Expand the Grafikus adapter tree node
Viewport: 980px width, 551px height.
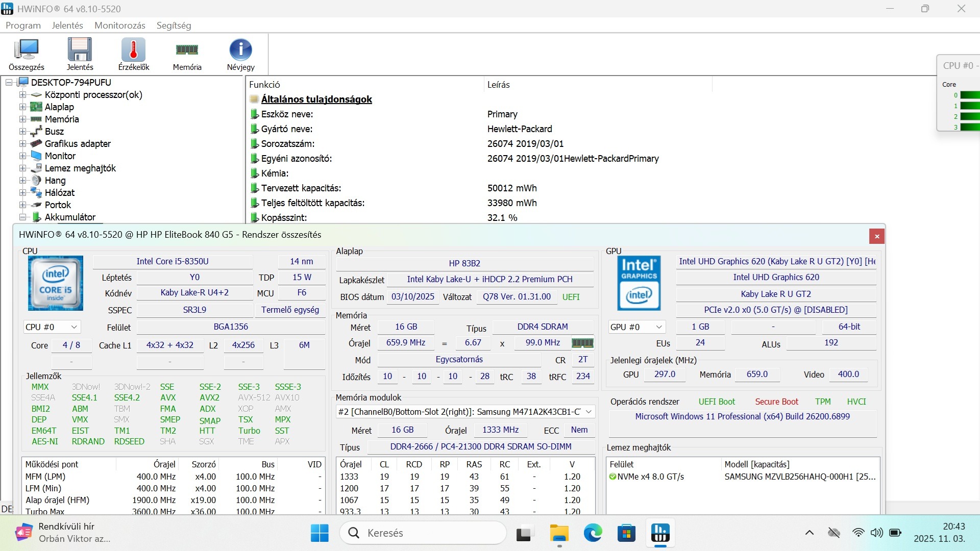point(22,144)
